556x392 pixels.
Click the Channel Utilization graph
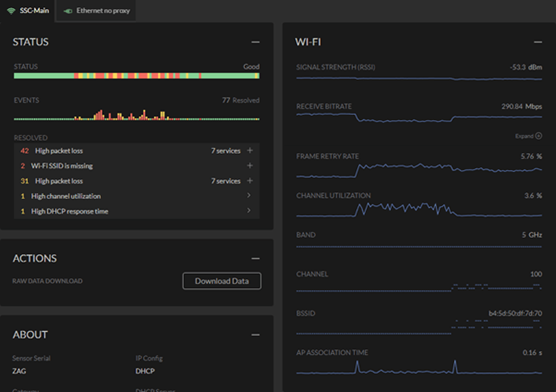pyautogui.click(x=419, y=209)
